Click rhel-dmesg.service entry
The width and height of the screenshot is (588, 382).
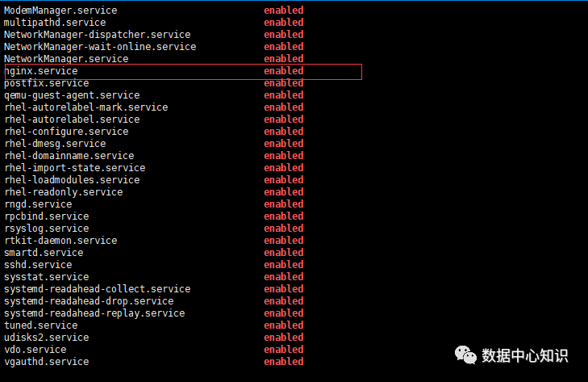(x=55, y=144)
